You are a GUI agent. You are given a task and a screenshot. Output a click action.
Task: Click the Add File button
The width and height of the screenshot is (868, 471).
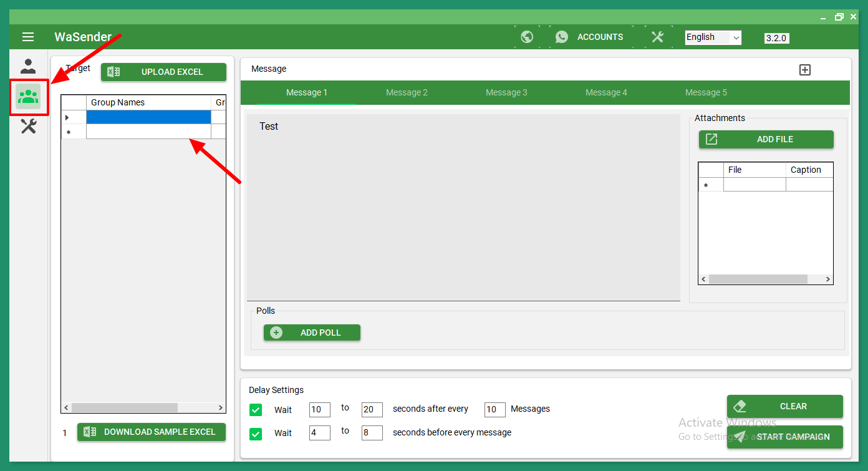766,139
